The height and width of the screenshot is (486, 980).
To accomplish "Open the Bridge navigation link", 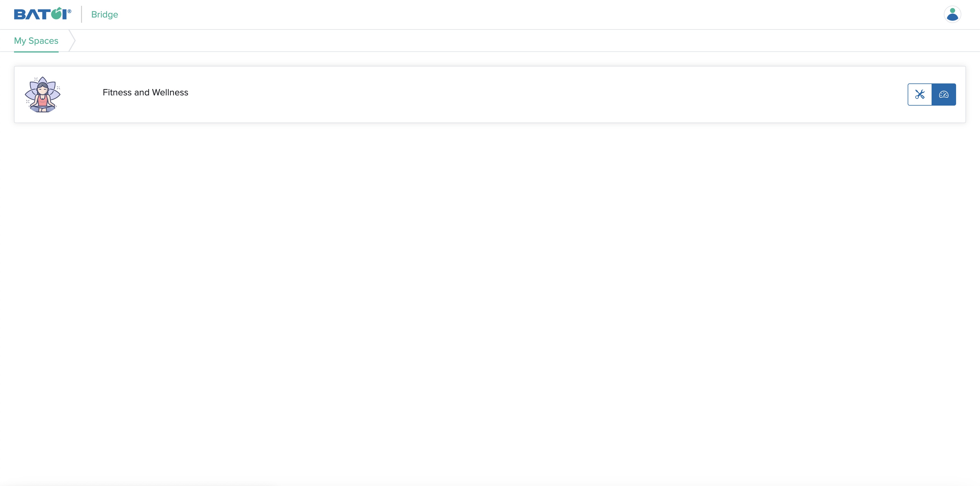I will click(104, 14).
